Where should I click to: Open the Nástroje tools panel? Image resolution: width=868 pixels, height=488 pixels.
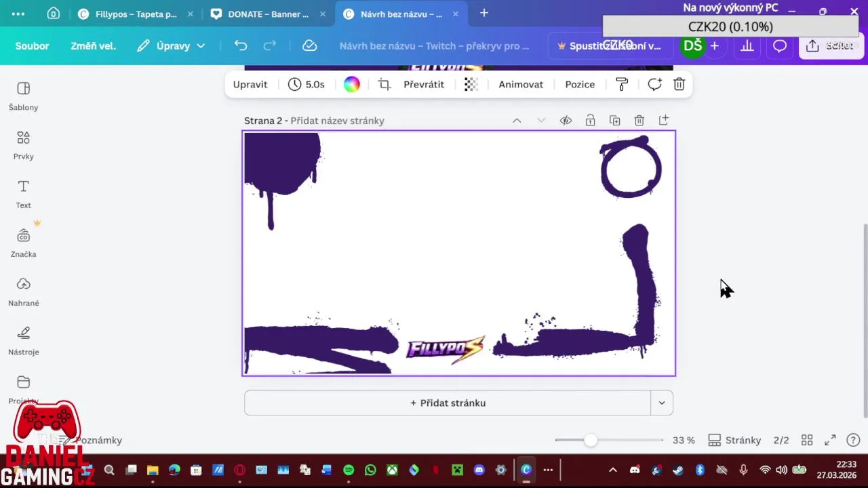(x=23, y=340)
